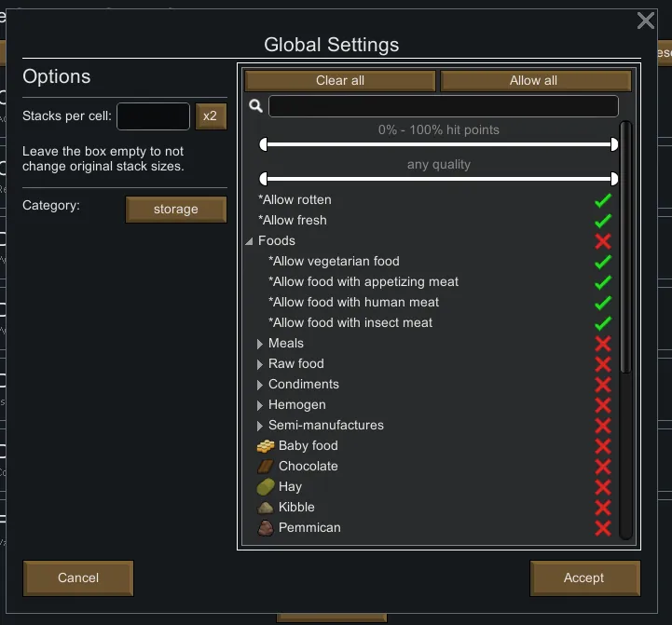The height and width of the screenshot is (625, 672).
Task: Select the Hemogen tree row
Action: pyautogui.click(x=297, y=405)
